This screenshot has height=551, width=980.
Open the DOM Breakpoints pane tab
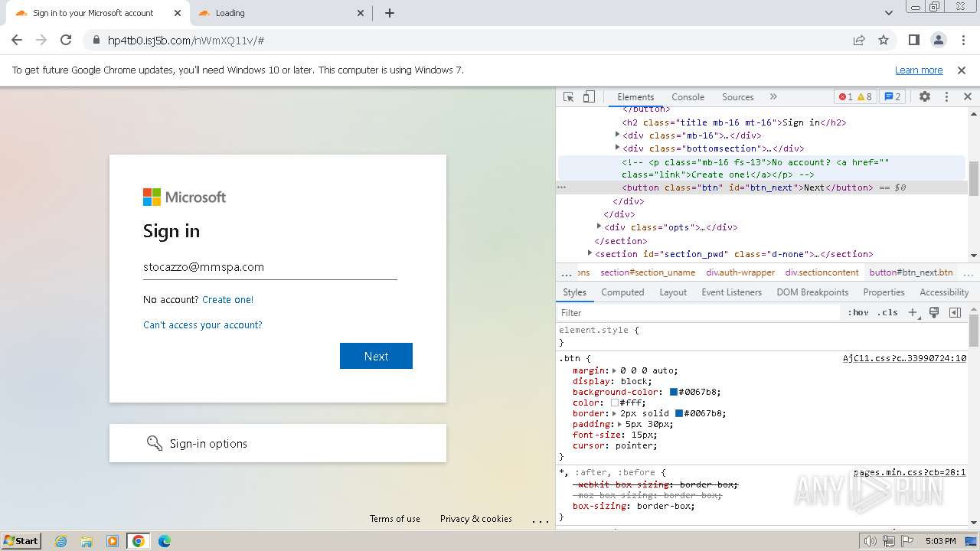pyautogui.click(x=812, y=292)
